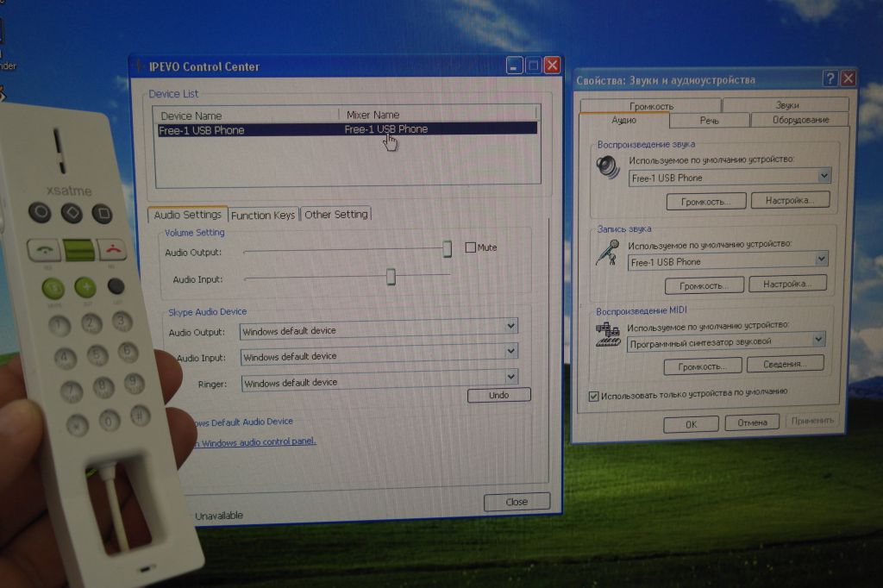Uncheck 'Использовать только устройства по умолчанию' checkbox
883x588 pixels.
593,397
